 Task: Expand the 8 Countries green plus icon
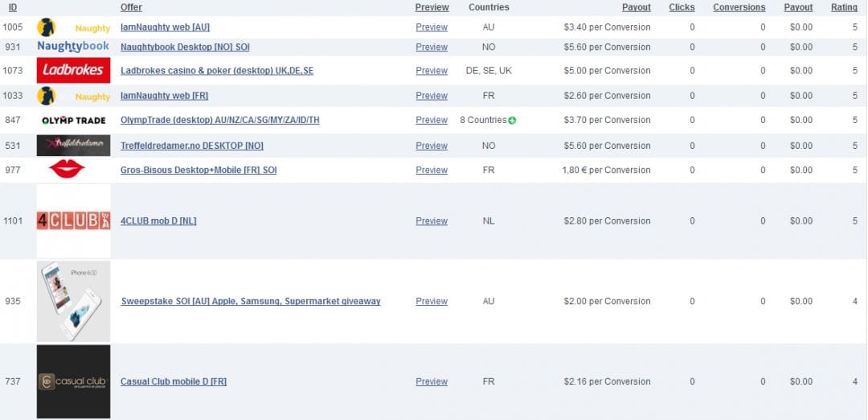pyautogui.click(x=512, y=121)
